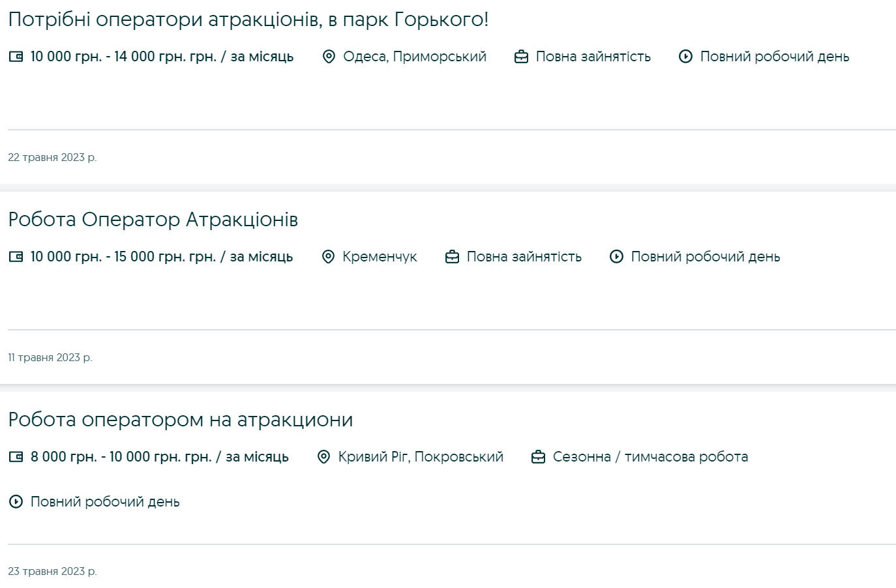Click the clock icon beside Повний робочий день for Кривий Ріг

16,502
